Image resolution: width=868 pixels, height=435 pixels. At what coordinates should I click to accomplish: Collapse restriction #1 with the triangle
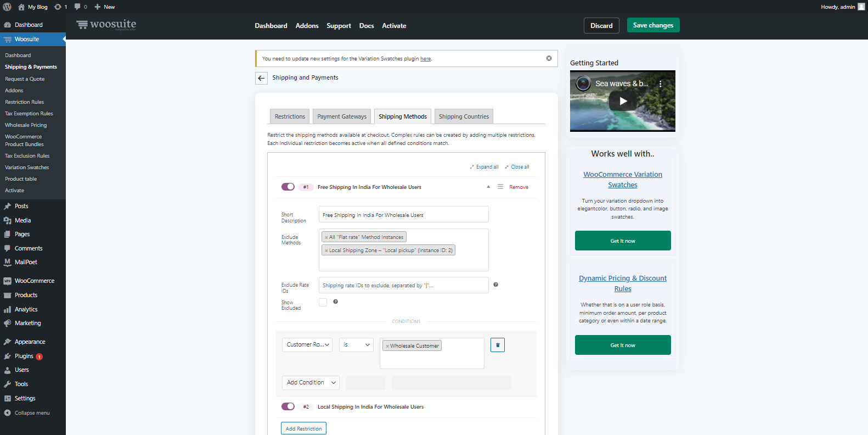pos(488,187)
